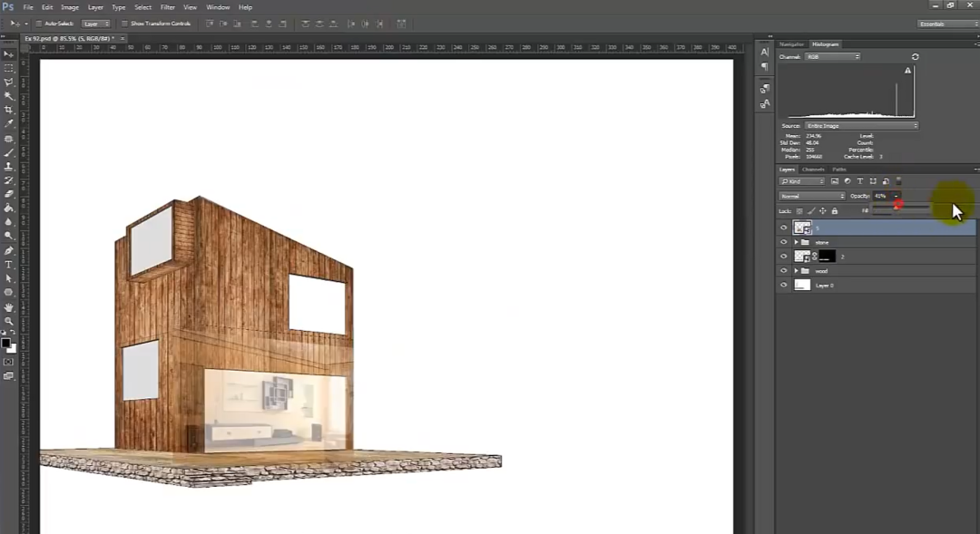Expand the wood layer group

pyautogui.click(x=796, y=271)
